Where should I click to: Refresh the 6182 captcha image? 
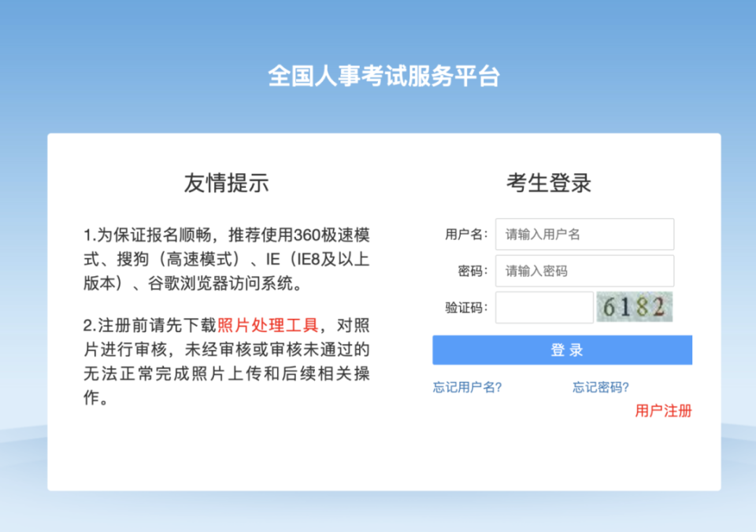tap(635, 306)
